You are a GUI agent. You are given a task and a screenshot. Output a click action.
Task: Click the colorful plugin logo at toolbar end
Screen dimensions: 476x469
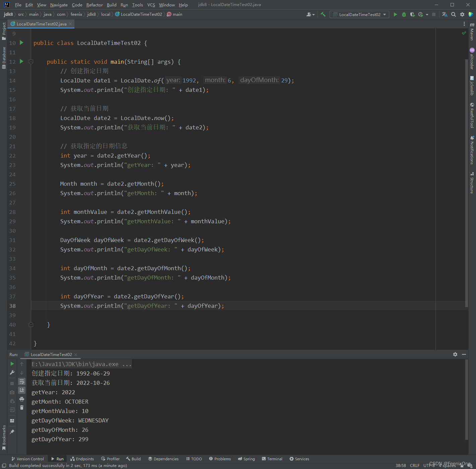[x=471, y=14]
